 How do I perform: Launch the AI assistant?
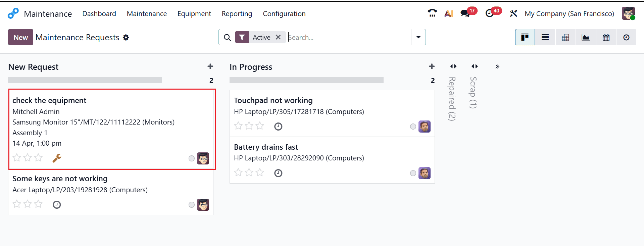[x=449, y=13]
